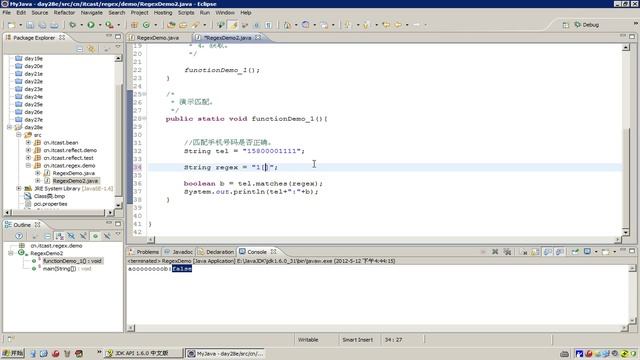640x360 pixels.
Task: Click Package Explorer horizontal scrollbar right arrow
Action: pyautogui.click(x=110, y=212)
